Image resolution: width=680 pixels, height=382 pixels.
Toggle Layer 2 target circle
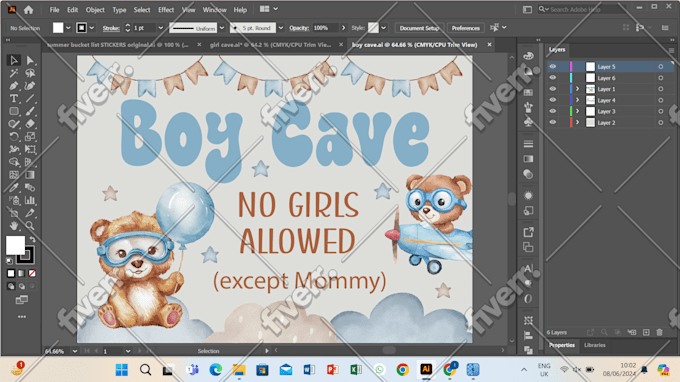pyautogui.click(x=660, y=123)
